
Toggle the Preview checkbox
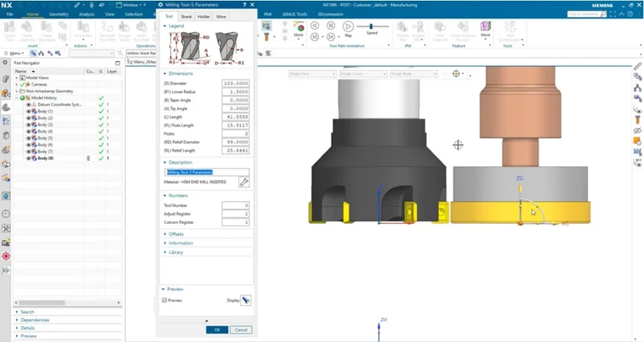(x=165, y=300)
